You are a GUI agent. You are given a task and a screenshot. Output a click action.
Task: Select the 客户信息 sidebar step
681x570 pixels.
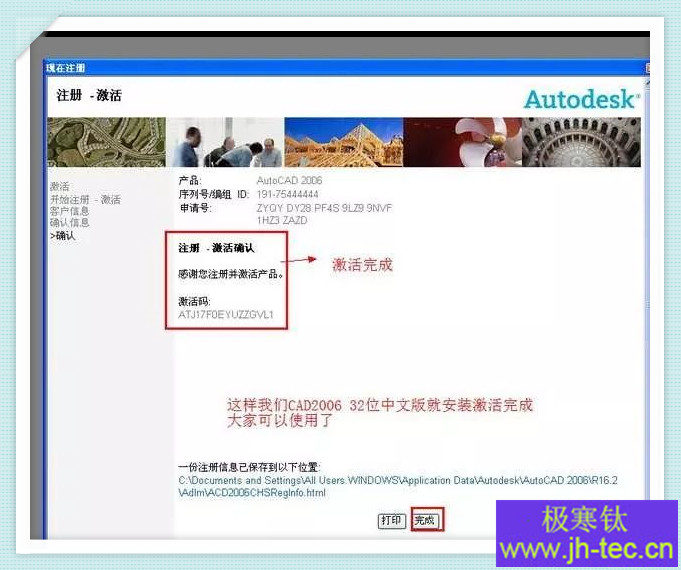click(x=69, y=211)
